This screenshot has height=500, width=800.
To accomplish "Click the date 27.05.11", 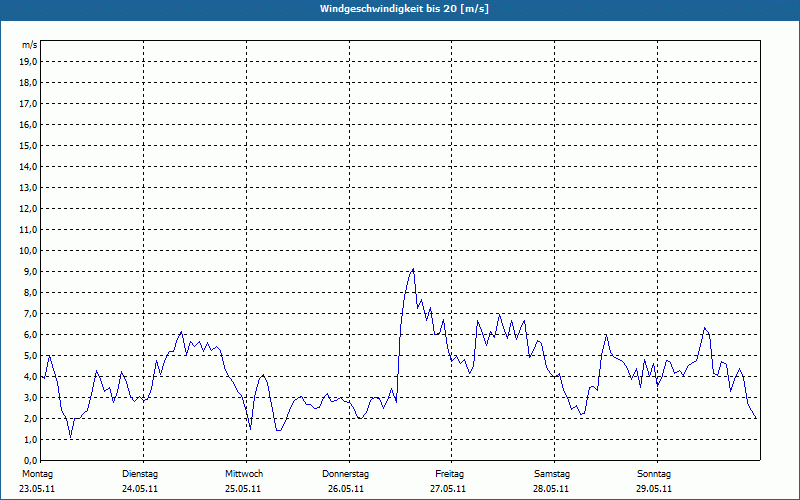I will [x=448, y=489].
